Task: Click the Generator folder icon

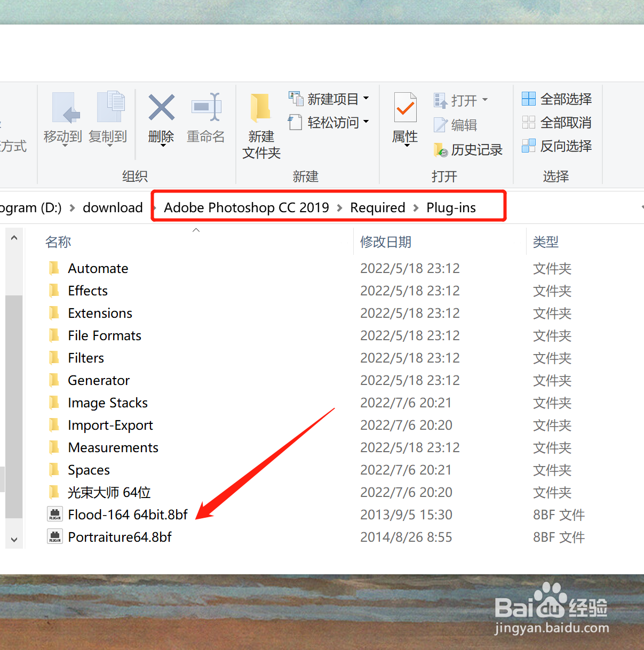Action: [54, 380]
